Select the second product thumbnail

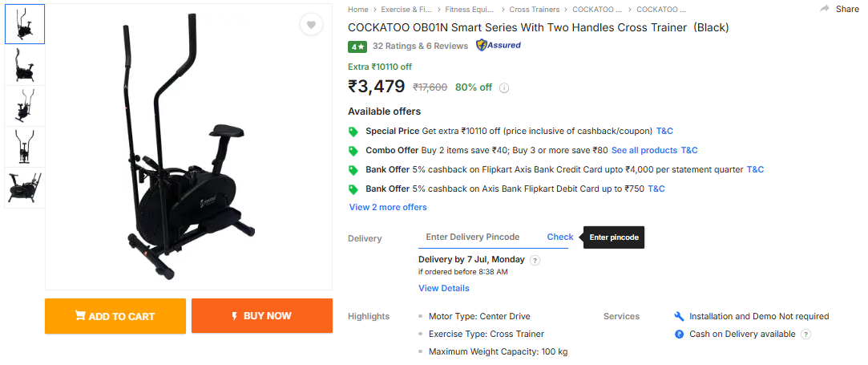pos(25,65)
